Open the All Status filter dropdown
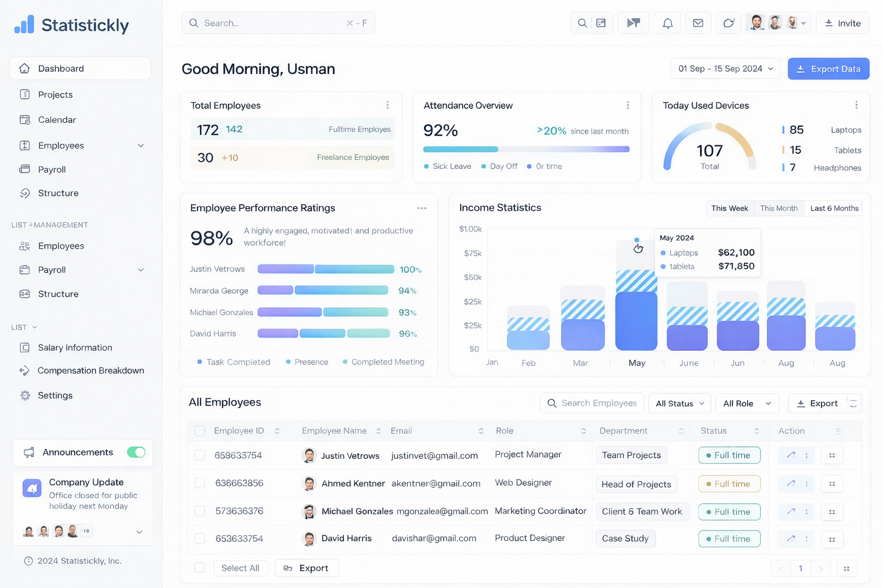Image resolution: width=882 pixels, height=588 pixels. click(x=679, y=403)
